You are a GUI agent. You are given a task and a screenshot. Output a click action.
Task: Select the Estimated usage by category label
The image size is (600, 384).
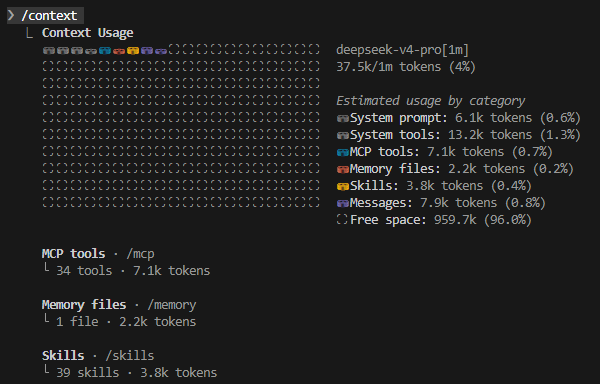430,101
